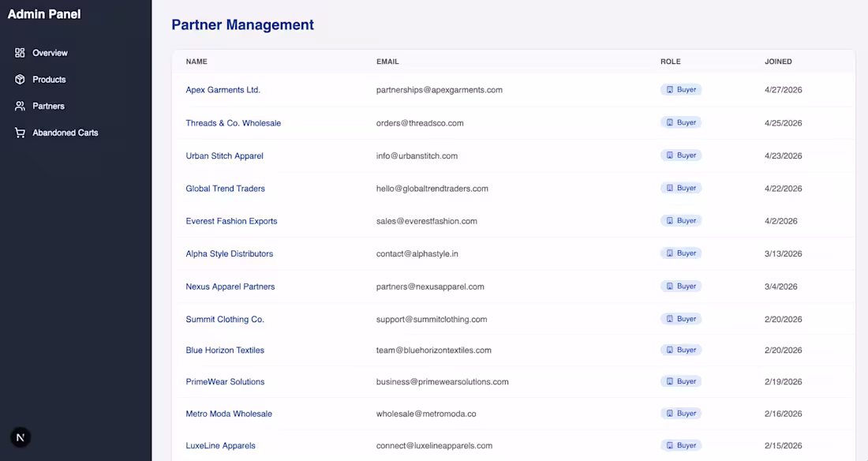Click email business@primewearsolutions.com
The height and width of the screenshot is (461, 868).
coord(443,382)
